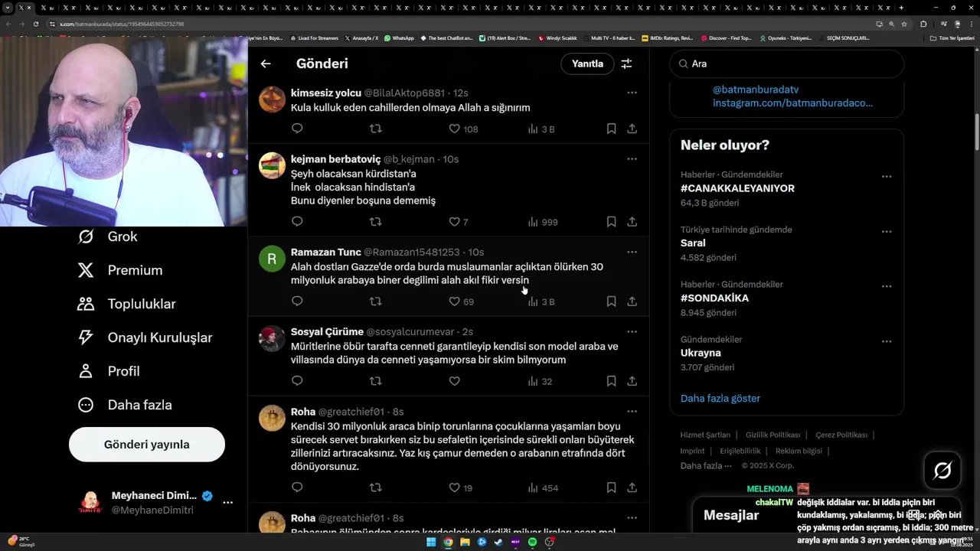
Task: Bookmark Ramazan Tunc's comment
Action: click(611, 302)
